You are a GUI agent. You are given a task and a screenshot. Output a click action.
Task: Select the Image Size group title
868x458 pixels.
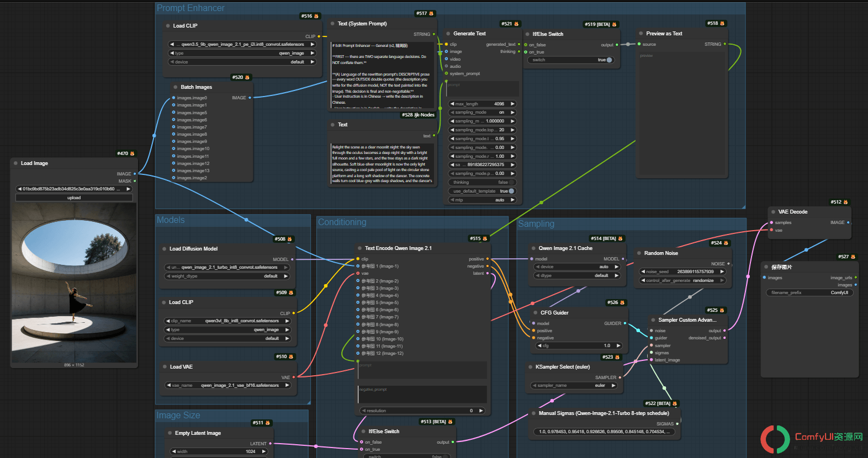tap(178, 415)
